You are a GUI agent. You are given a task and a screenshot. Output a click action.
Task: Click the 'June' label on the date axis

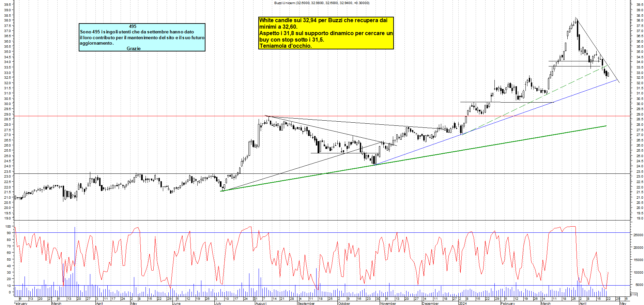(177, 303)
